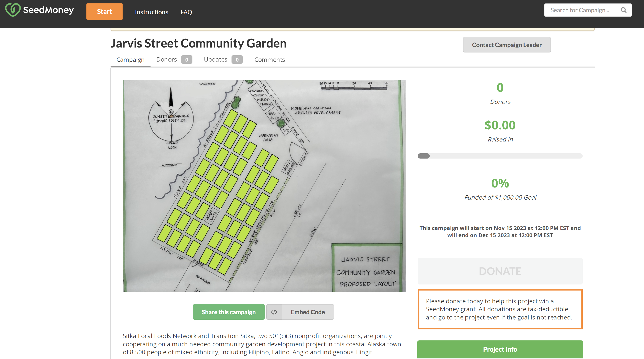Click the garden layout image
Screen dimensions: 644x359
click(x=264, y=186)
